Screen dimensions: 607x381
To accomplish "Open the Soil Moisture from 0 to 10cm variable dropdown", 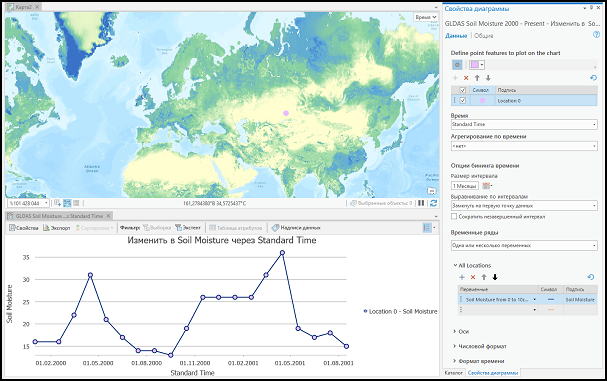I will [535, 299].
